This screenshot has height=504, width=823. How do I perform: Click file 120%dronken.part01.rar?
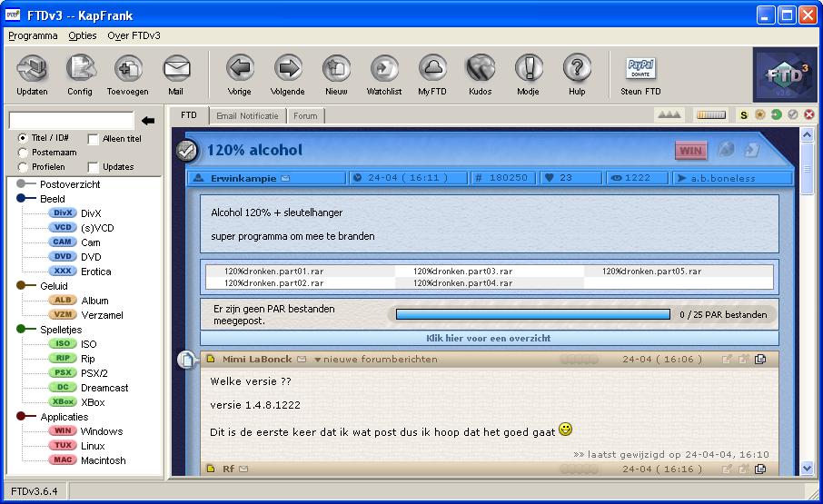274,272
